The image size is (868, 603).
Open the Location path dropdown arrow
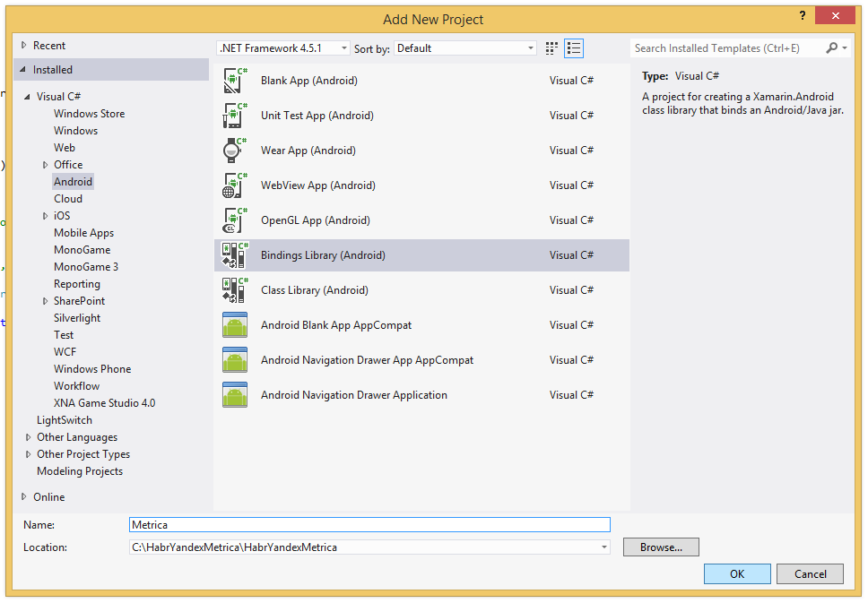[x=604, y=547]
